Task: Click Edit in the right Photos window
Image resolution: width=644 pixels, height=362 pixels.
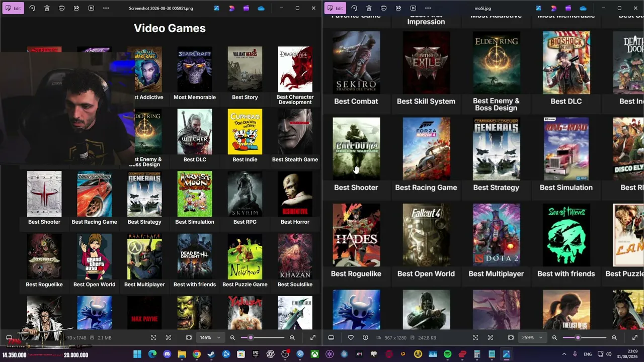Action: coord(335,8)
